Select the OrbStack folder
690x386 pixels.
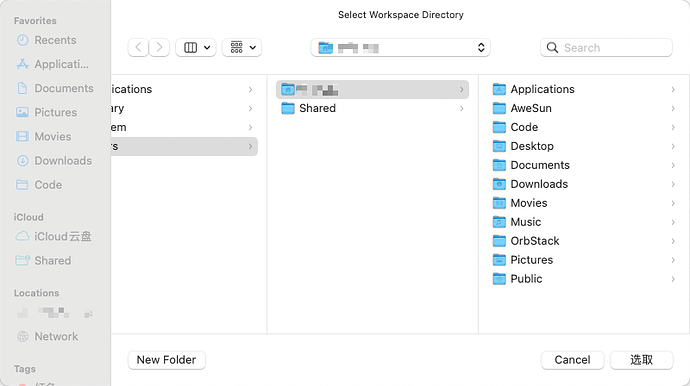[584, 241]
